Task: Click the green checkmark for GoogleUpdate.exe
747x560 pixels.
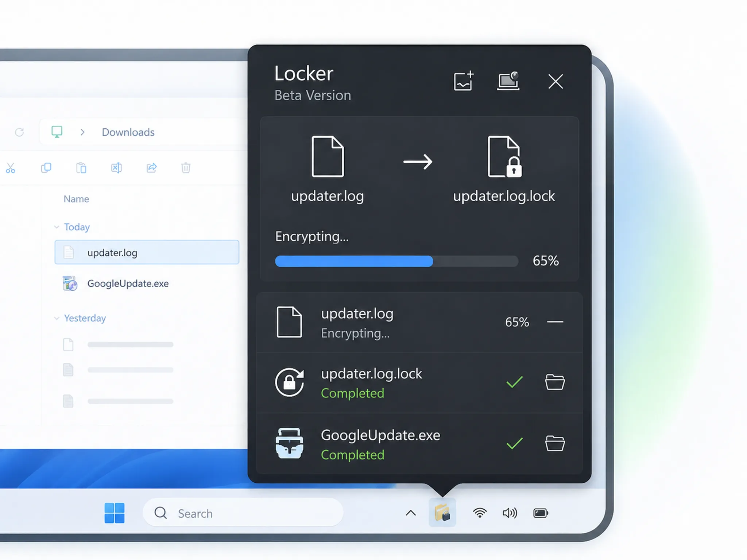Action: coord(515,443)
